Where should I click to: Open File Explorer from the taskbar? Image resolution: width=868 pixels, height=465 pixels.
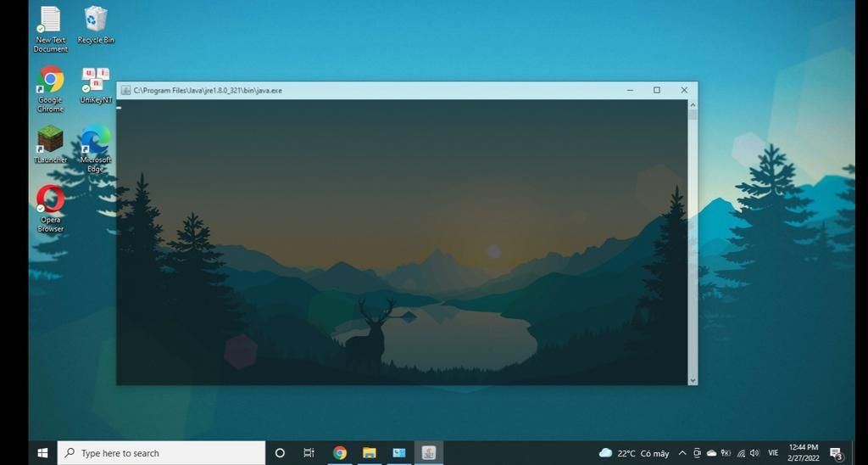pyautogui.click(x=370, y=453)
